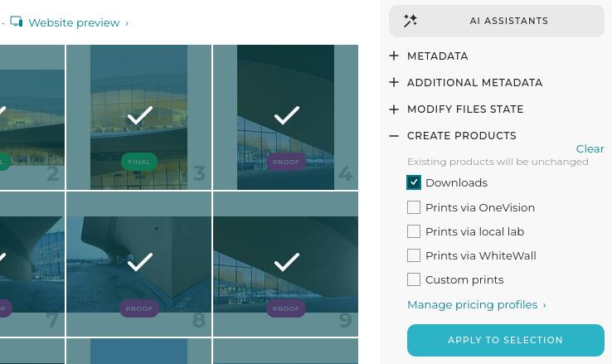Click the checkmark on thumbnail 4
612x364 pixels.
(286, 116)
